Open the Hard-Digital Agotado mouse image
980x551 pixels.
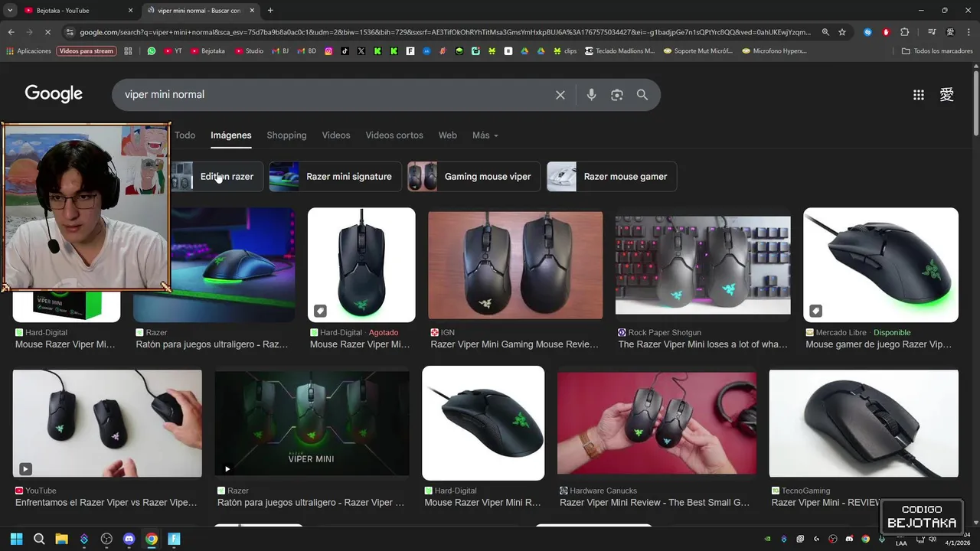pos(361,265)
